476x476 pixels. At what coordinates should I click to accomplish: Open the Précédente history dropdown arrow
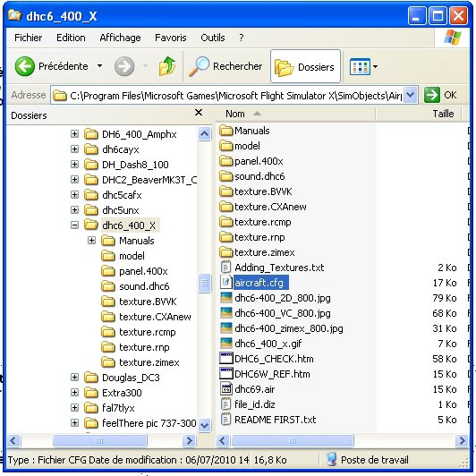coord(99,66)
